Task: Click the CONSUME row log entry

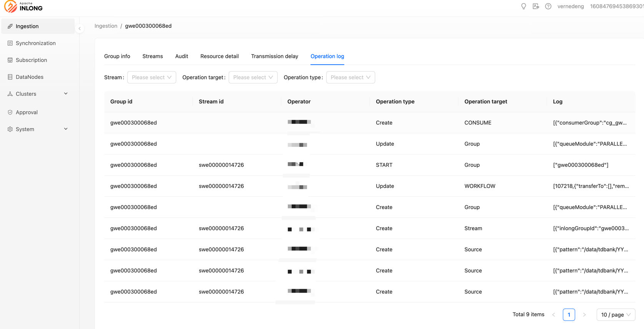Action: 589,123
